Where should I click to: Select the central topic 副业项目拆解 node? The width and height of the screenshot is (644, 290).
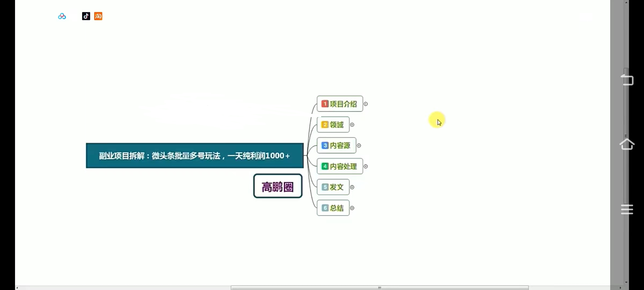click(195, 155)
